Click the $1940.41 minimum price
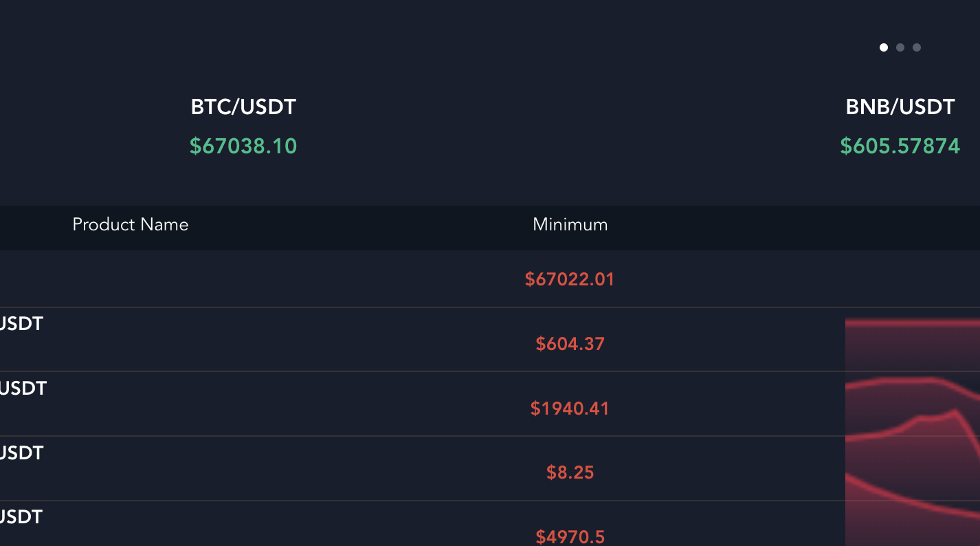This screenshot has height=546, width=980. pos(570,408)
